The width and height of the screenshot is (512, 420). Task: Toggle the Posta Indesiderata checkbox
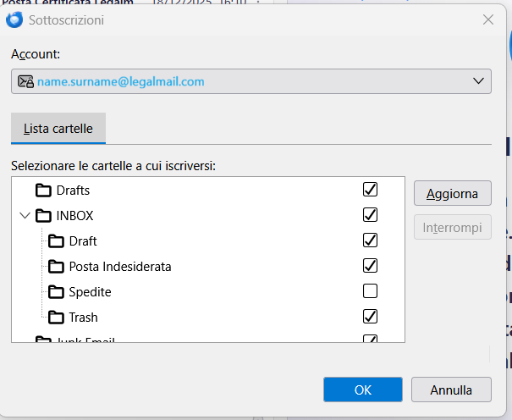point(370,266)
